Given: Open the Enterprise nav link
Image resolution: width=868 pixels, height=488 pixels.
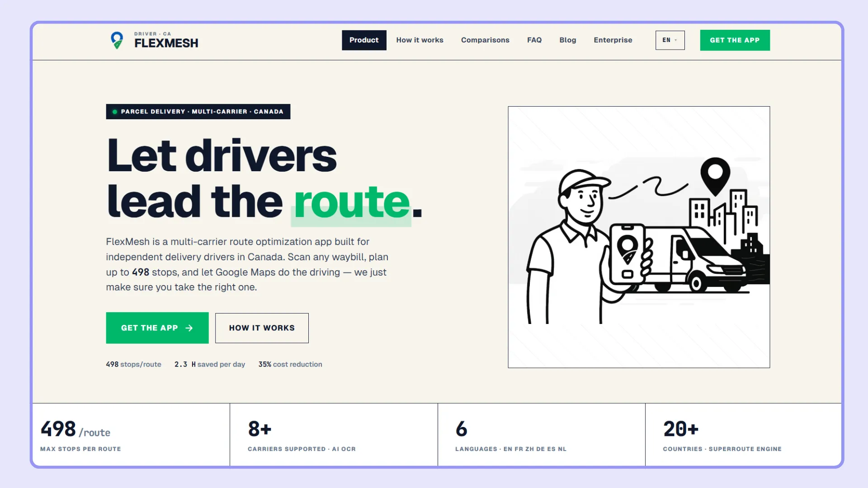Looking at the screenshot, I should 613,40.
